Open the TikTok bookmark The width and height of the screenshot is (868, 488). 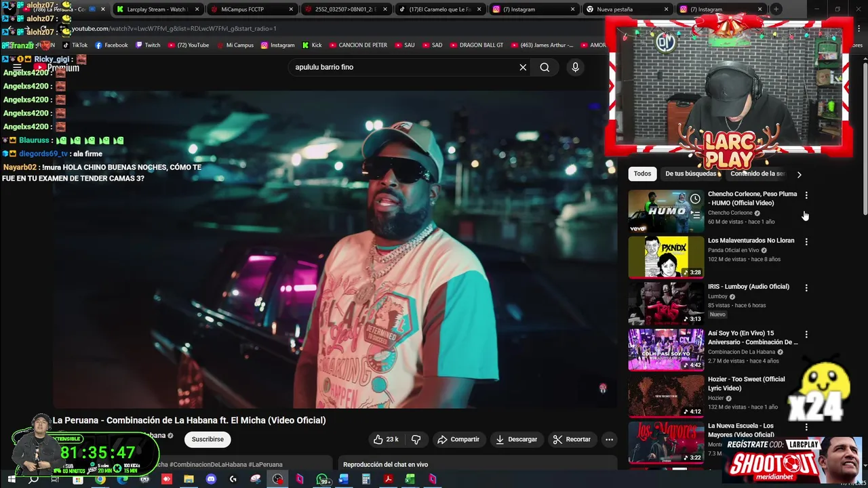pyautogui.click(x=75, y=45)
